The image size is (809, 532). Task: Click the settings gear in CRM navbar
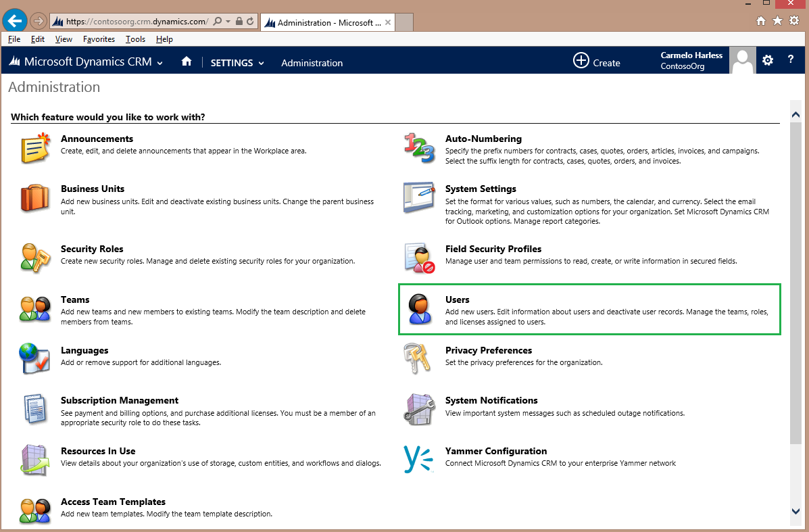[x=768, y=60]
